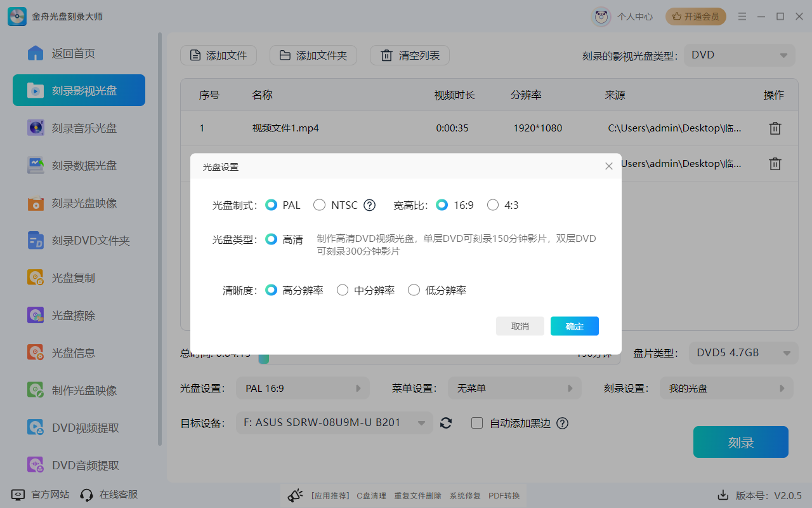Select the NTSC disc format option
This screenshot has width=812, height=508.
tap(319, 204)
